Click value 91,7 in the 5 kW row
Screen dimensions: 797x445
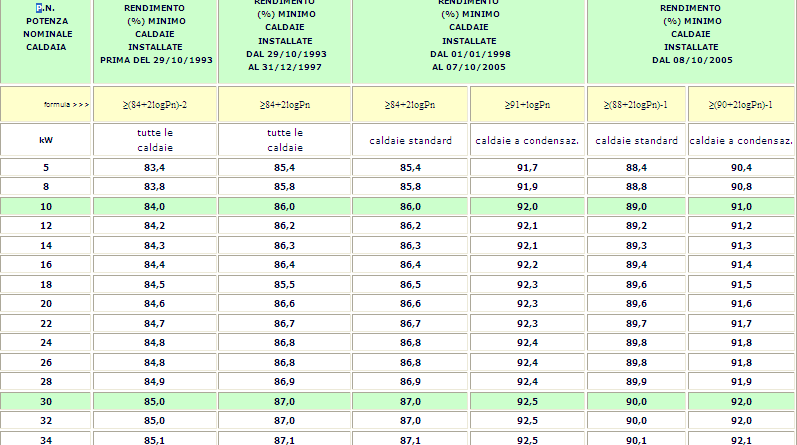pyautogui.click(x=528, y=167)
